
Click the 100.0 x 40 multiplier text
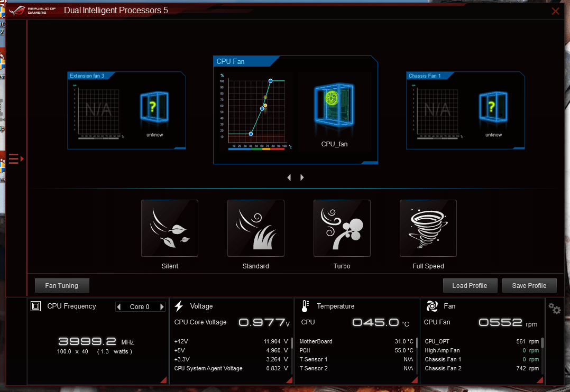[x=73, y=351]
